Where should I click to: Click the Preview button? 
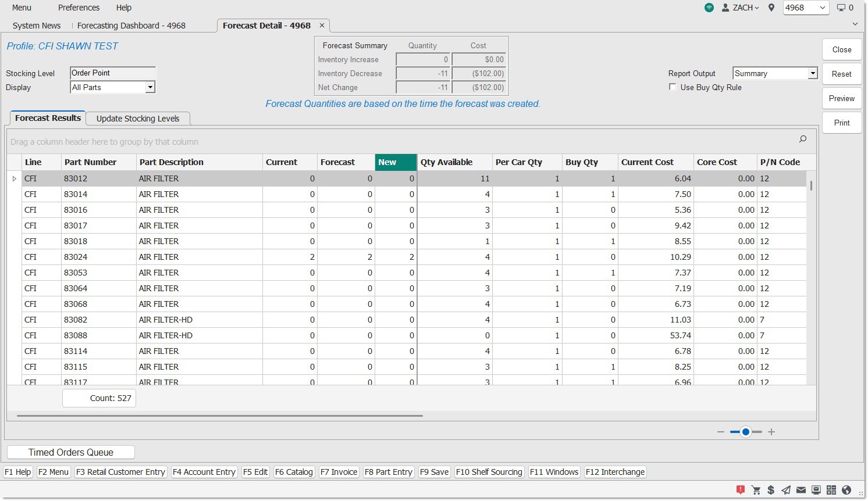(841, 98)
